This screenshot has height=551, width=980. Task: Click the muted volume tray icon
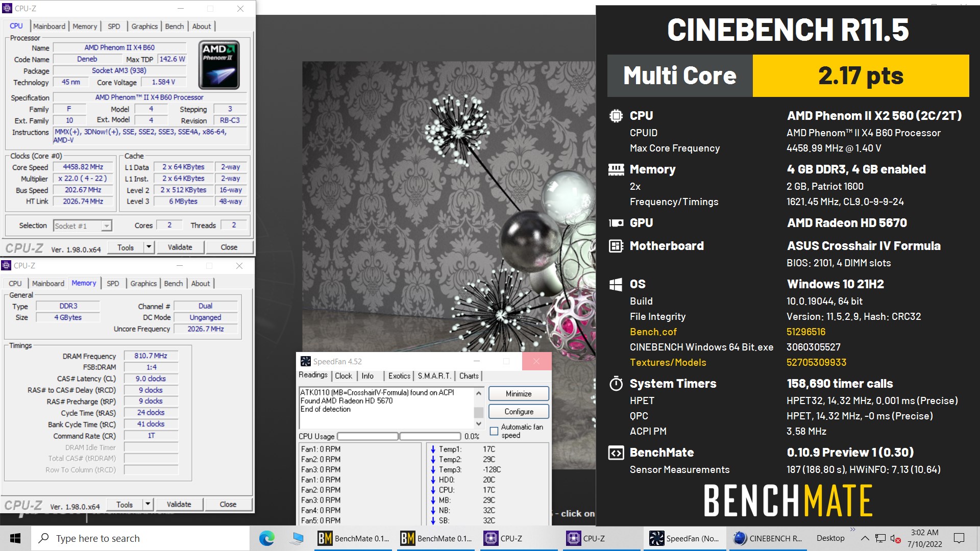click(x=895, y=538)
